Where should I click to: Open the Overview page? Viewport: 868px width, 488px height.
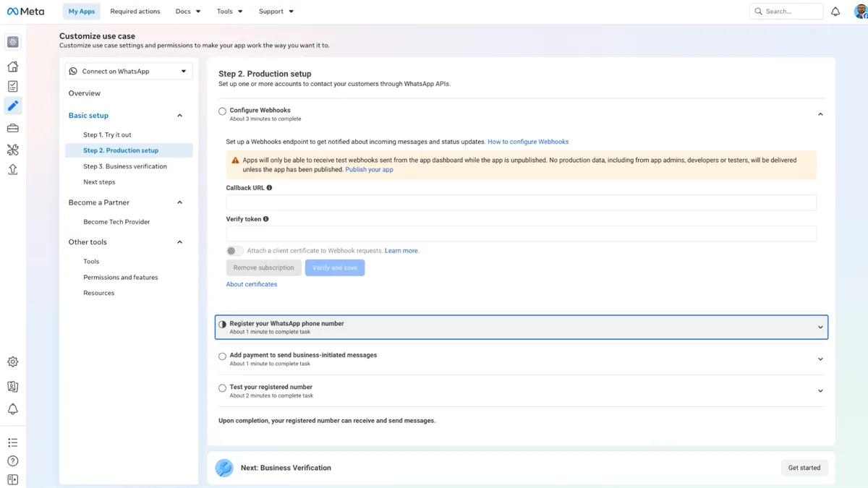click(85, 93)
